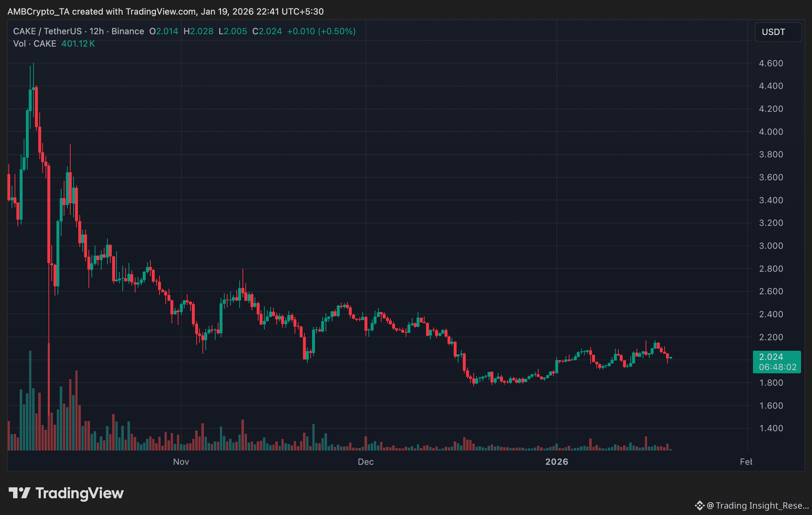Click the Feb label on time axis
812x515 pixels.
click(x=745, y=462)
